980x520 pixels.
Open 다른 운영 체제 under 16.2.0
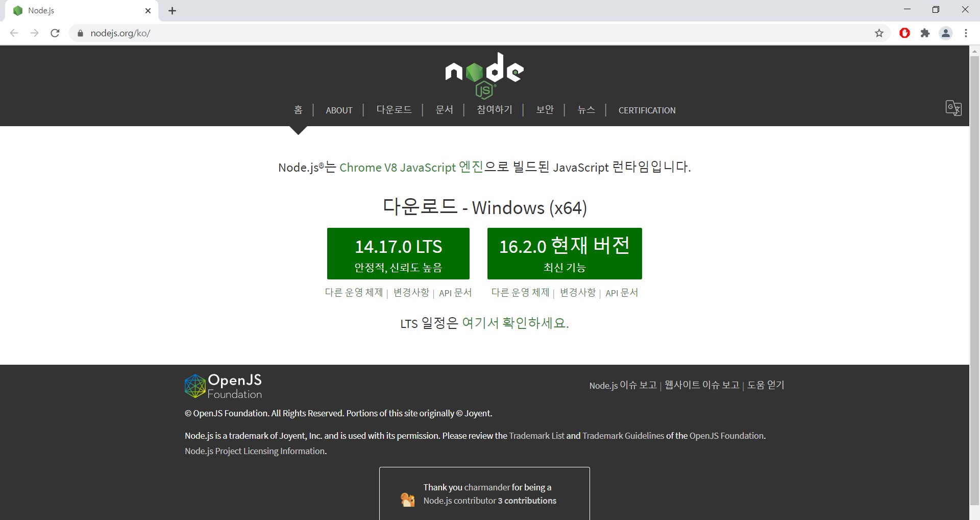pyautogui.click(x=520, y=293)
